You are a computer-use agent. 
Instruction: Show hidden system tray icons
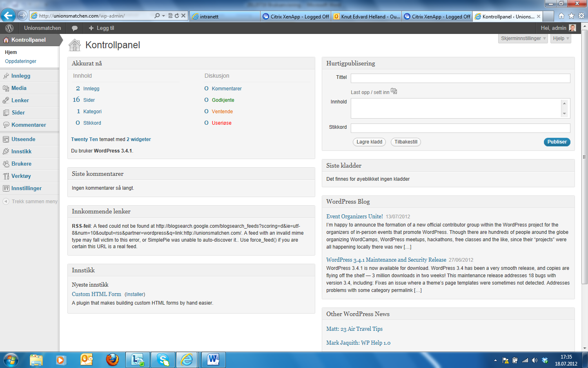click(495, 360)
